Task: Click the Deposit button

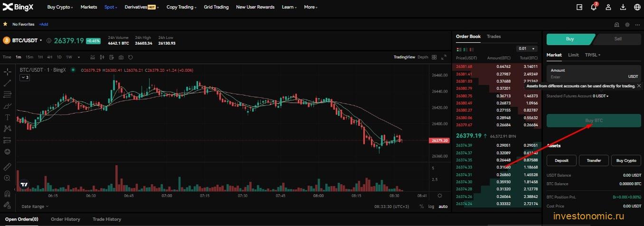Action: coord(562,160)
